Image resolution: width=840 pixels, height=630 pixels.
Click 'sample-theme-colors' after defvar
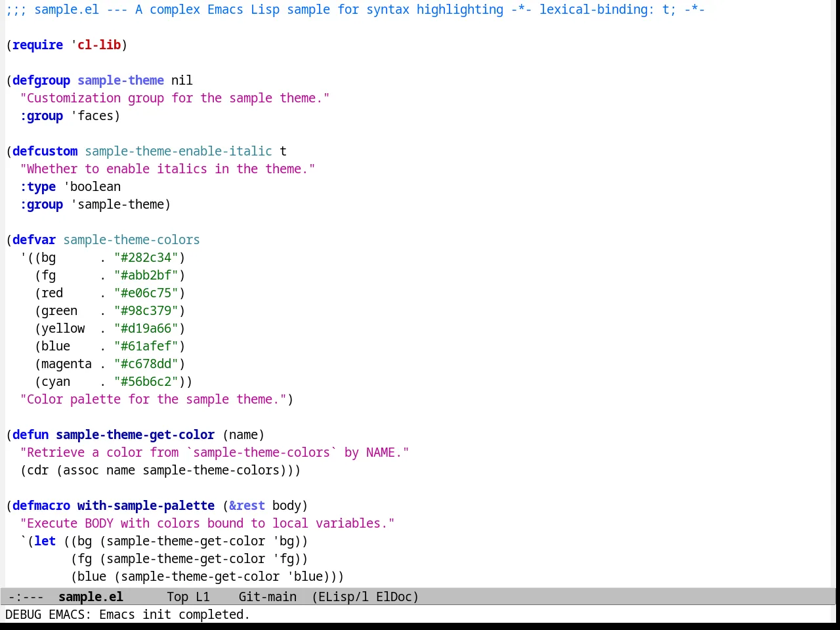[131, 240]
